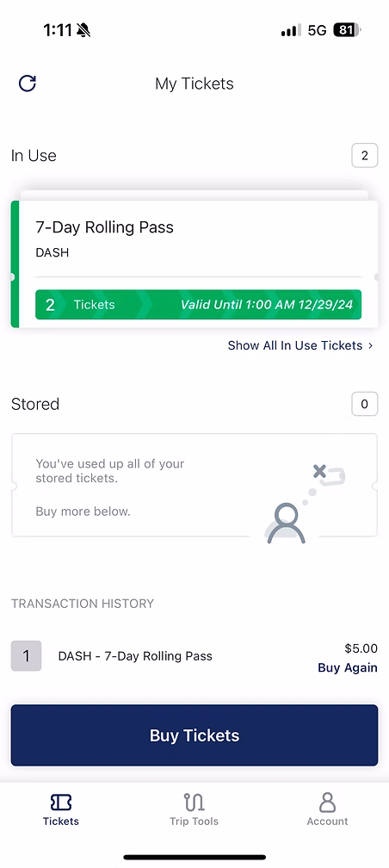Tap the battery indicator in status bar

(x=347, y=30)
